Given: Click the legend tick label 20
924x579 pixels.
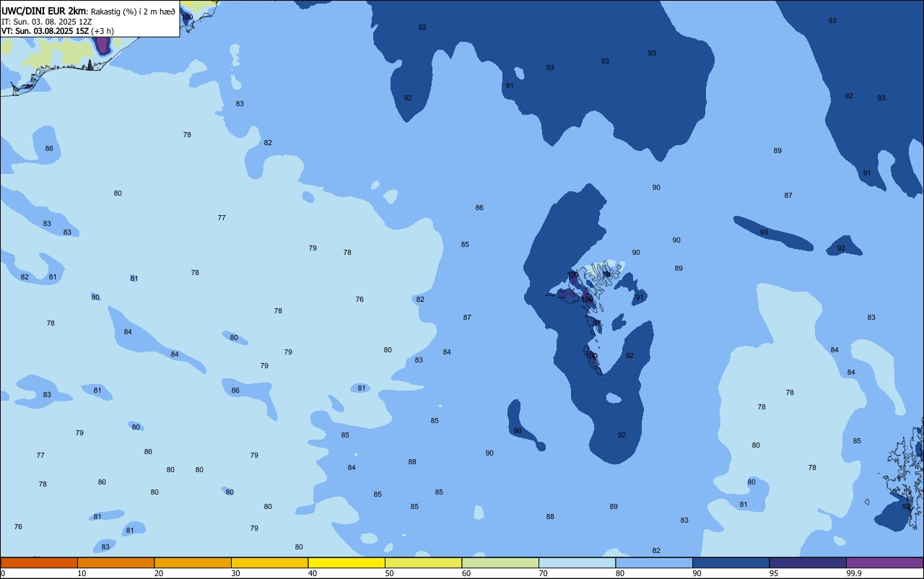Looking at the screenshot, I should [x=158, y=573].
